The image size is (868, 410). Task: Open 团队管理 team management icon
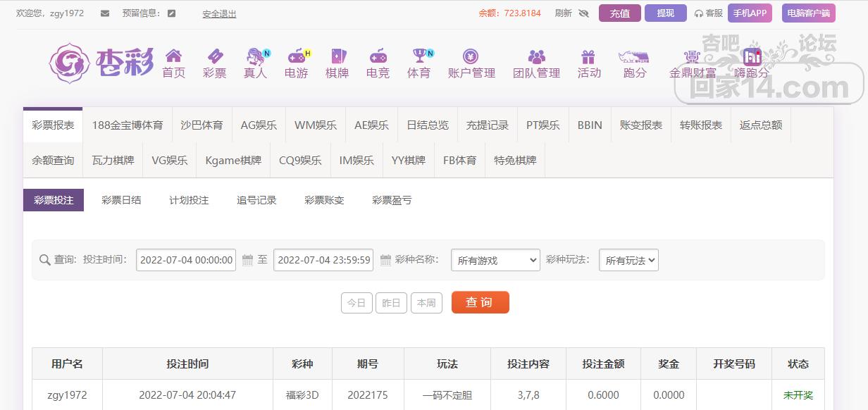click(x=537, y=56)
